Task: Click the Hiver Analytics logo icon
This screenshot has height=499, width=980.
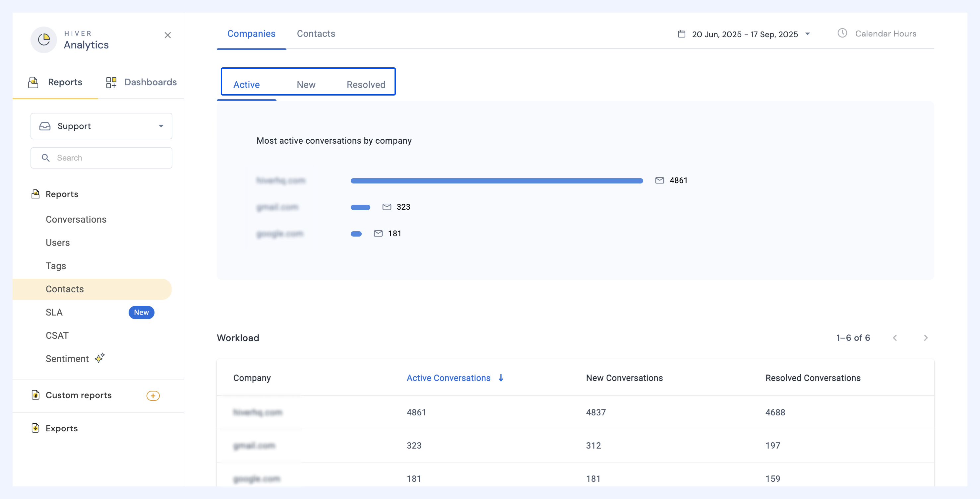Action: tap(44, 39)
